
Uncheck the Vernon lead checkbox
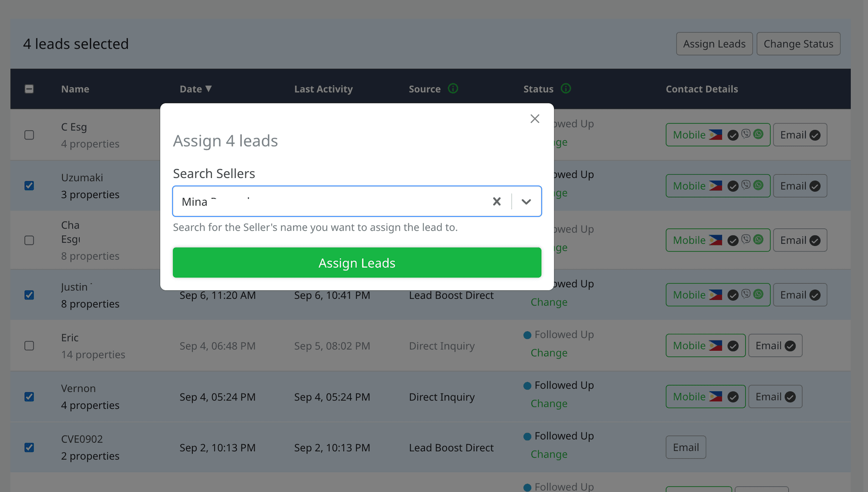(x=29, y=397)
